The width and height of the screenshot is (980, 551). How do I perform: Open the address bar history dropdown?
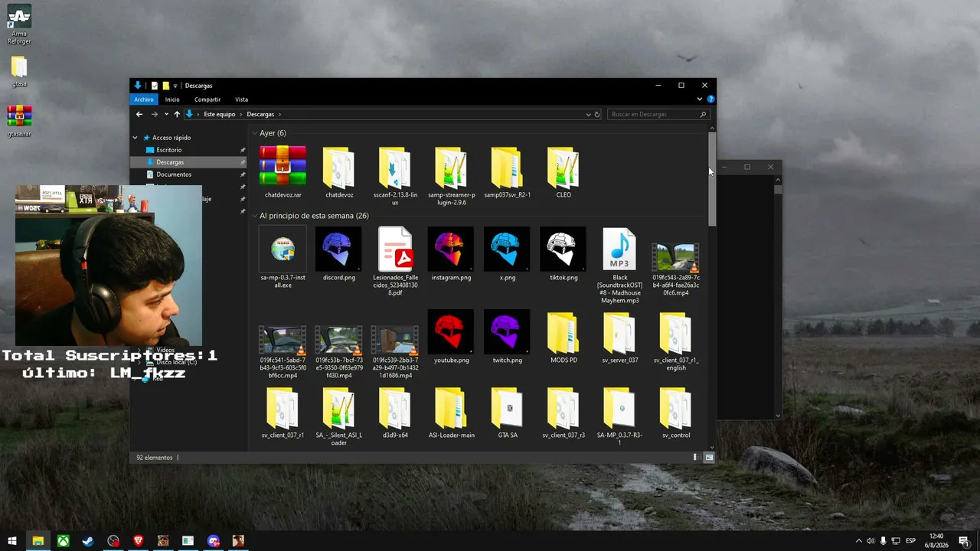pos(588,114)
